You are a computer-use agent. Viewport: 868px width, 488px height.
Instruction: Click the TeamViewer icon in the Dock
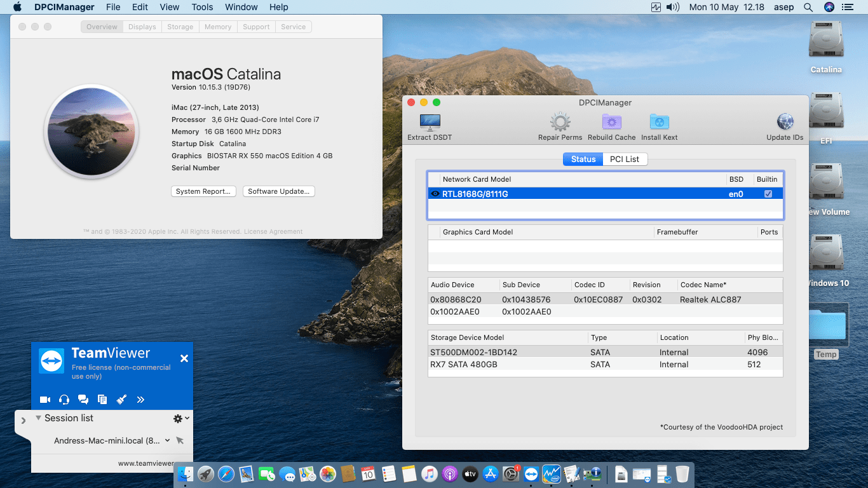pyautogui.click(x=531, y=473)
